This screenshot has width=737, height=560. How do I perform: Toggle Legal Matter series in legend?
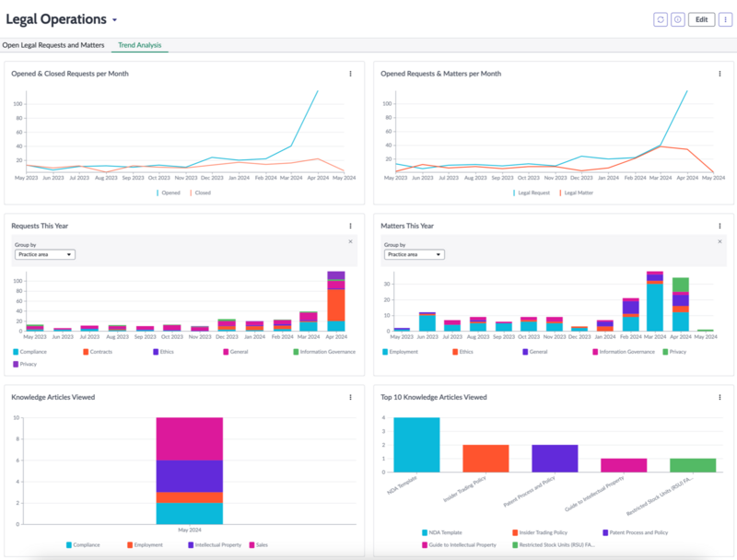(577, 192)
